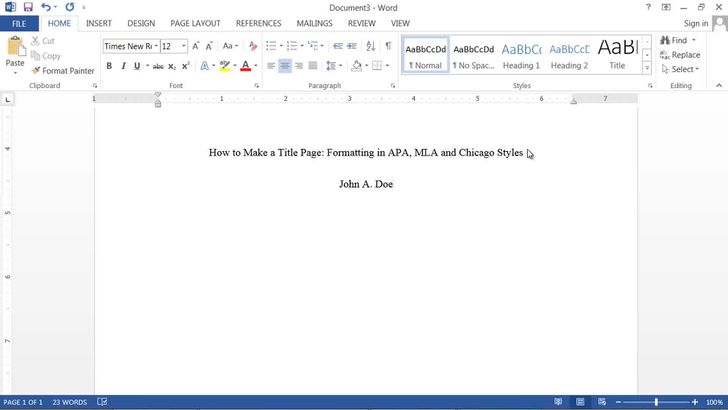Open the Borders dropdown
Image resolution: width=728 pixels, height=410 pixels.
[387, 66]
